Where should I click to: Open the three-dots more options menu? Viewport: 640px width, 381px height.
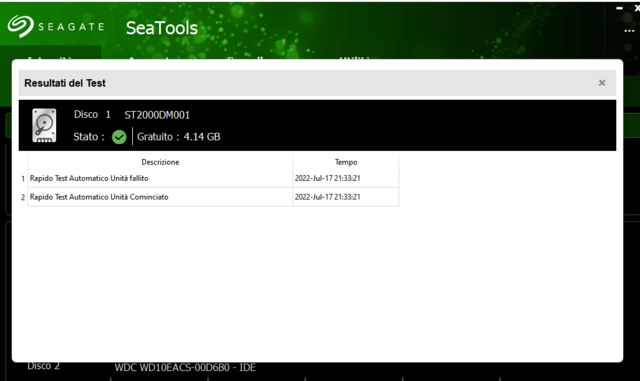[x=629, y=31]
